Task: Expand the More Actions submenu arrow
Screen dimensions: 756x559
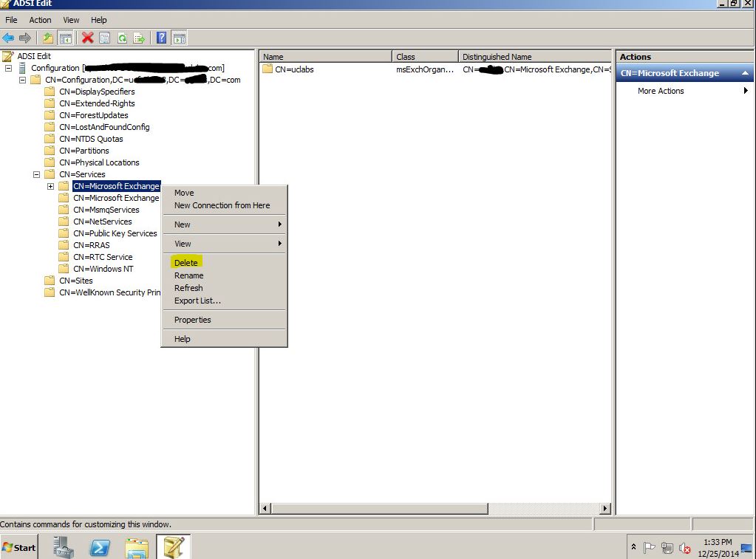Action: tap(746, 91)
